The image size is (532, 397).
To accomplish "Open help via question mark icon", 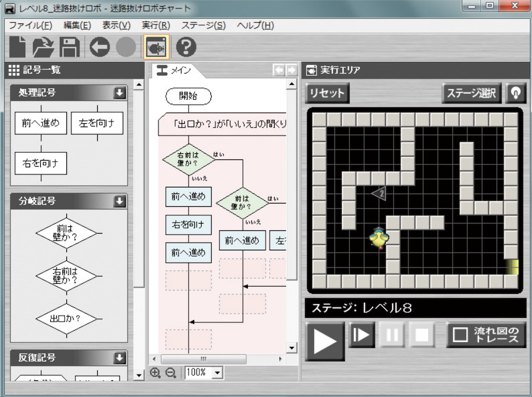I will (186, 47).
